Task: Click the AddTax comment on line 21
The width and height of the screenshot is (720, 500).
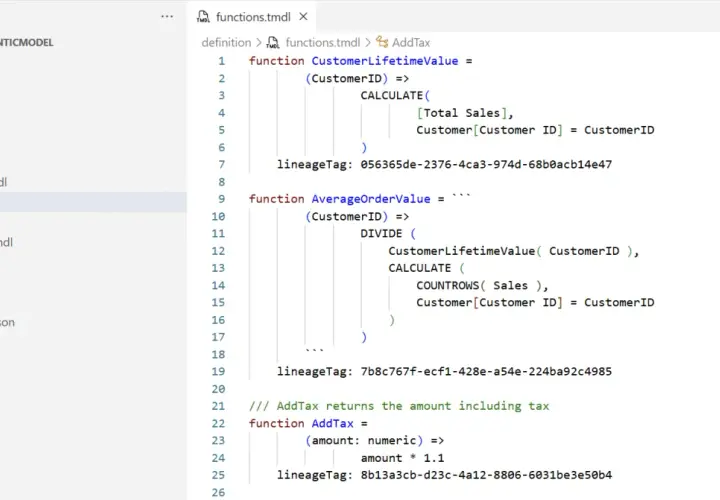Action: [x=399, y=406]
